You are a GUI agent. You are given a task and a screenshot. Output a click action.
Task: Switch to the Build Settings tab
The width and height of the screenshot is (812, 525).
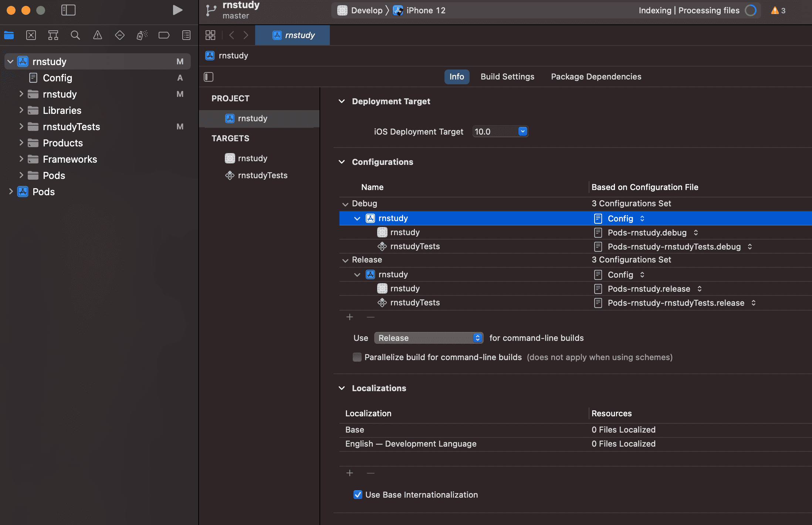coord(507,77)
